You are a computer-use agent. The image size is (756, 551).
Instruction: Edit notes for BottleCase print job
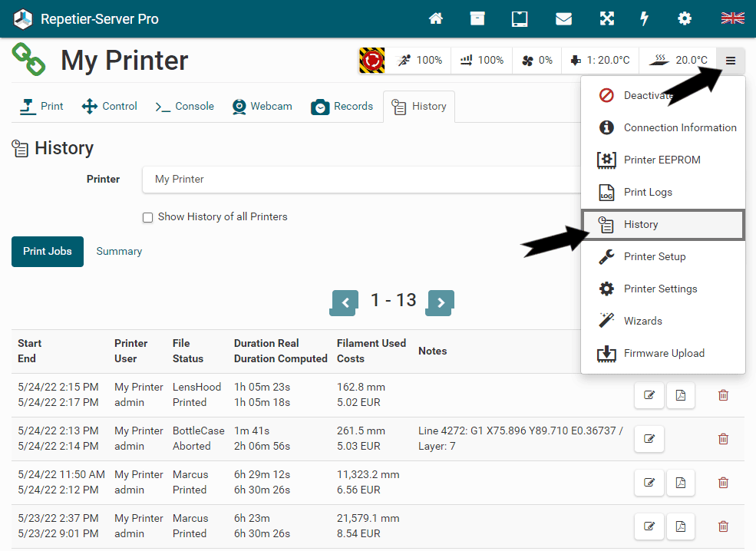649,439
